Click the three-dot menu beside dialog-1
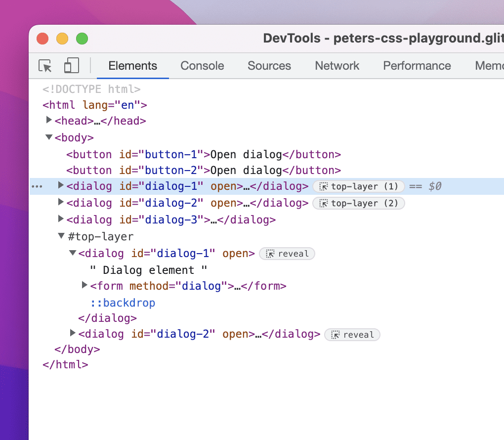This screenshot has height=440, width=504. [37, 186]
